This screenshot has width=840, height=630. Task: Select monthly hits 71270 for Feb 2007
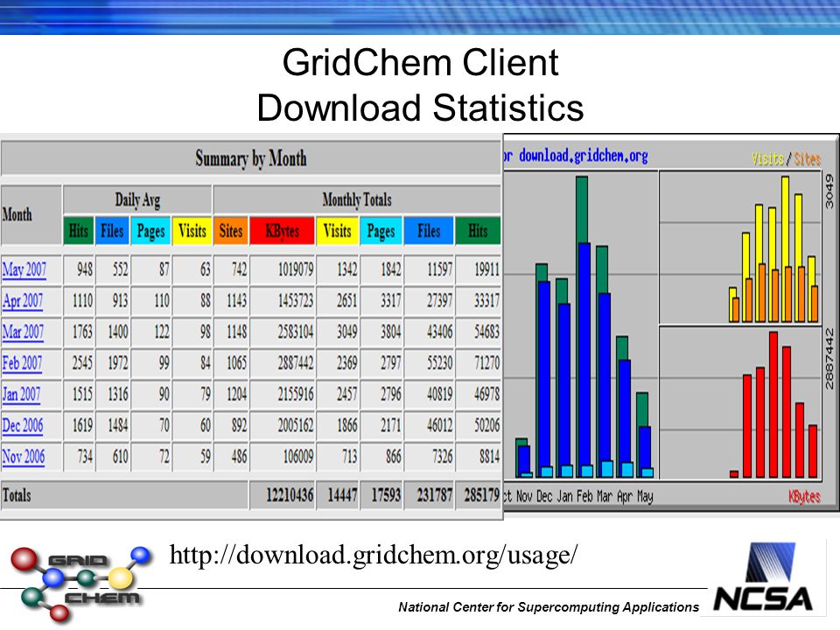point(486,362)
